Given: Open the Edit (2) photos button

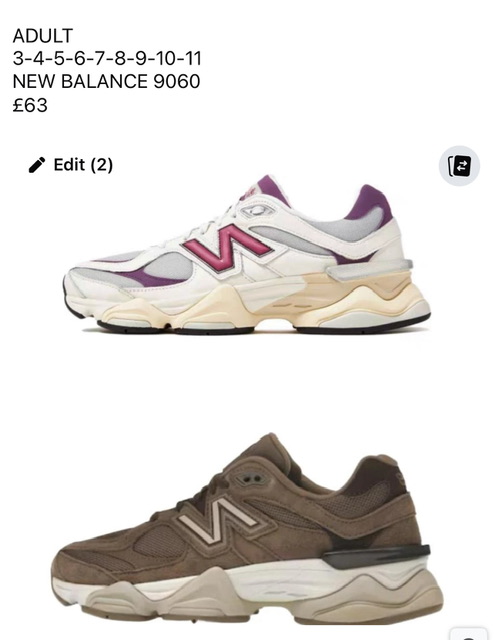Looking at the screenshot, I should click(x=71, y=165).
